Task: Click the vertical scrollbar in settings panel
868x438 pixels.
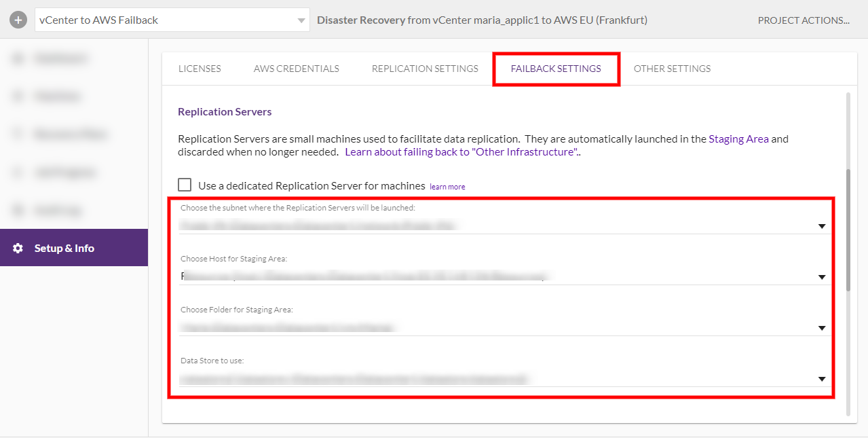Action: 848,231
